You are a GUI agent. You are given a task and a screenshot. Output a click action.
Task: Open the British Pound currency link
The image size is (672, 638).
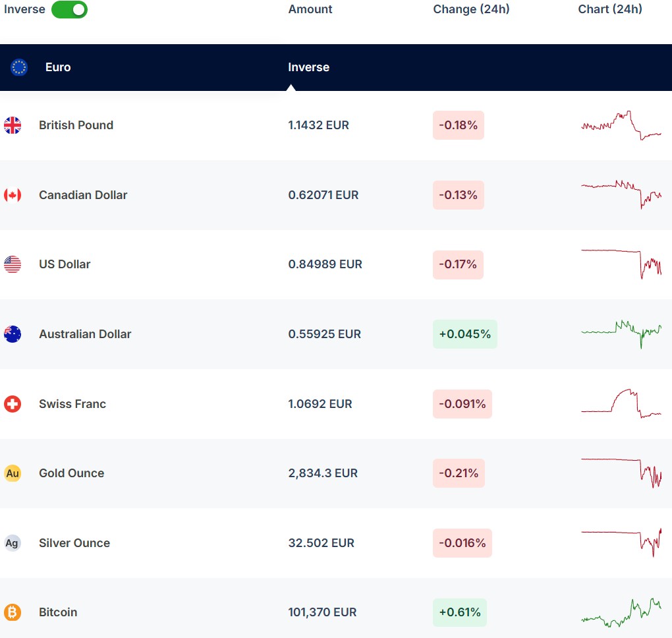[76, 125]
